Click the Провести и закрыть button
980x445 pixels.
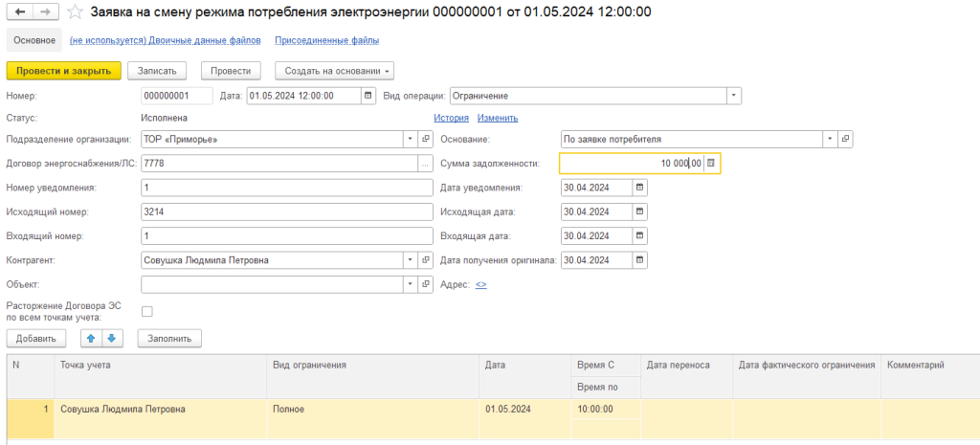coord(64,71)
